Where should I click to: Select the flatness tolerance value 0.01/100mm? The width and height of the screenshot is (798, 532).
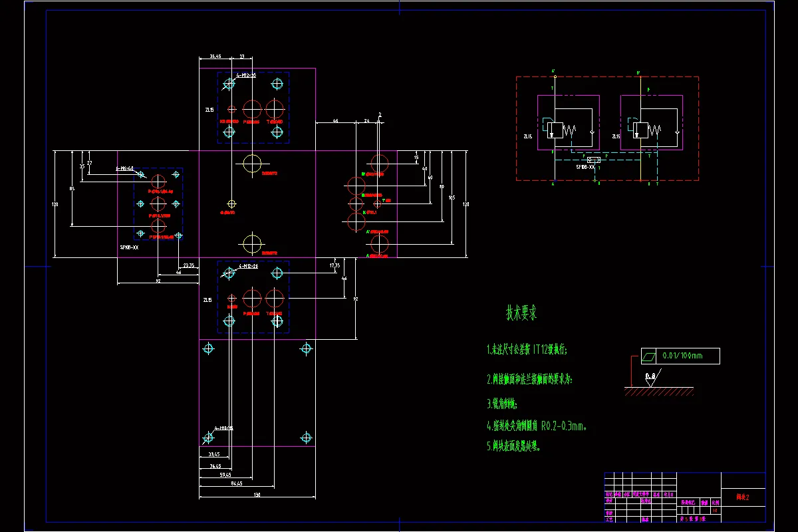[682, 356]
